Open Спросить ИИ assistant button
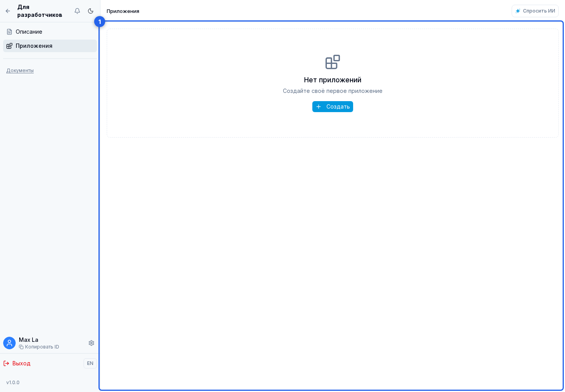 point(535,11)
